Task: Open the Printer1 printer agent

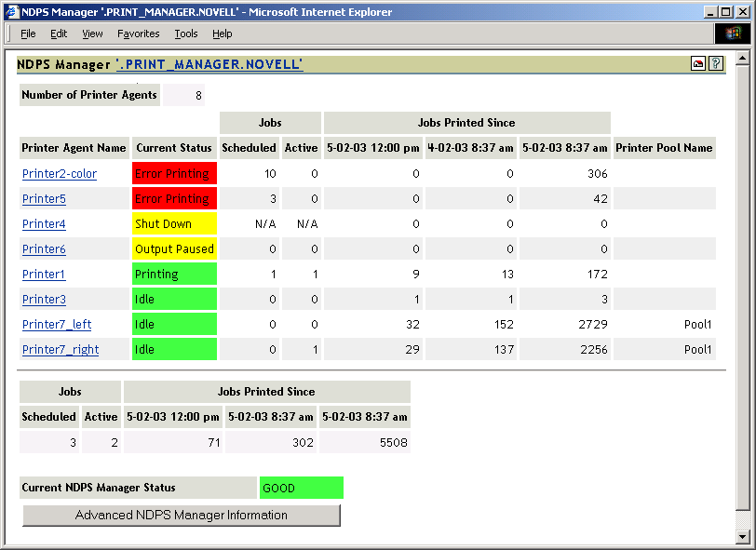Action: coord(44,274)
